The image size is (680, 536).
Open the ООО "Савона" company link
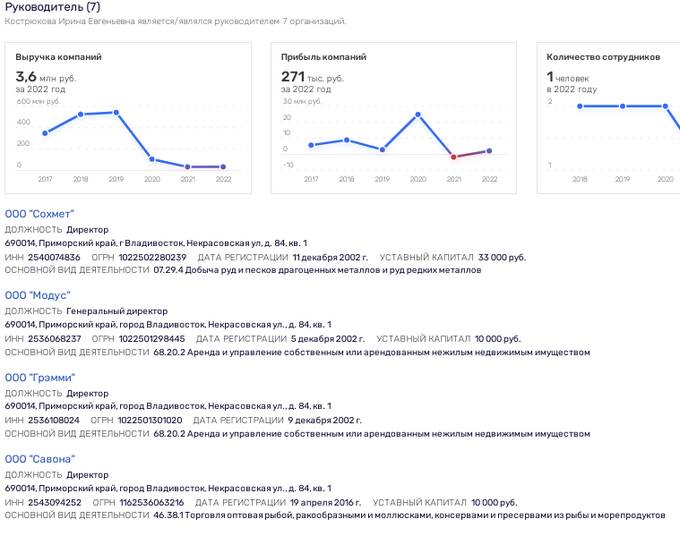40,459
